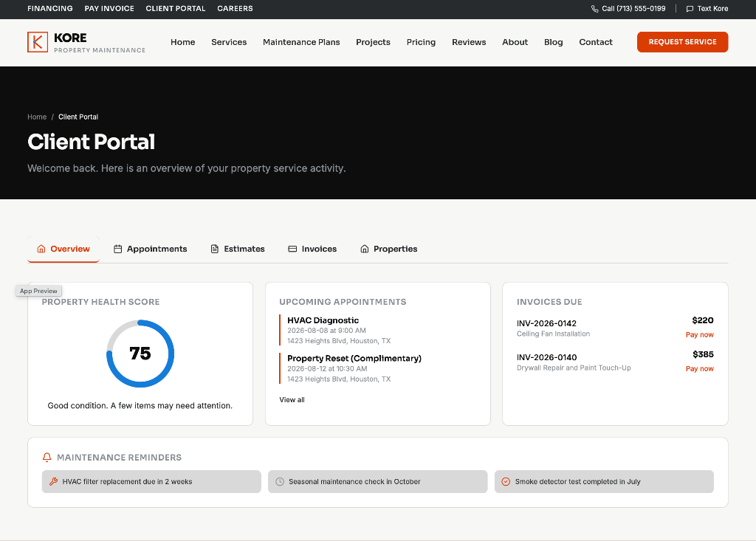This screenshot has width=756, height=541.
Task: Click Seasonal maintenance check in October chip
Action: [377, 481]
